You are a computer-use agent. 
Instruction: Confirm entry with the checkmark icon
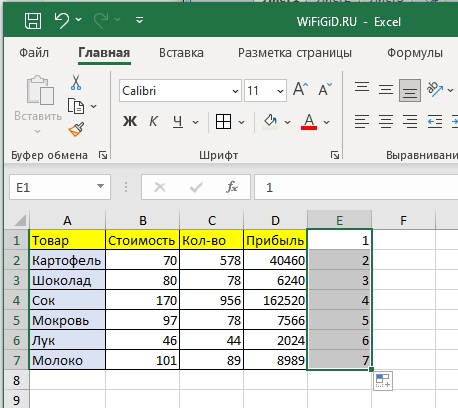[196, 187]
